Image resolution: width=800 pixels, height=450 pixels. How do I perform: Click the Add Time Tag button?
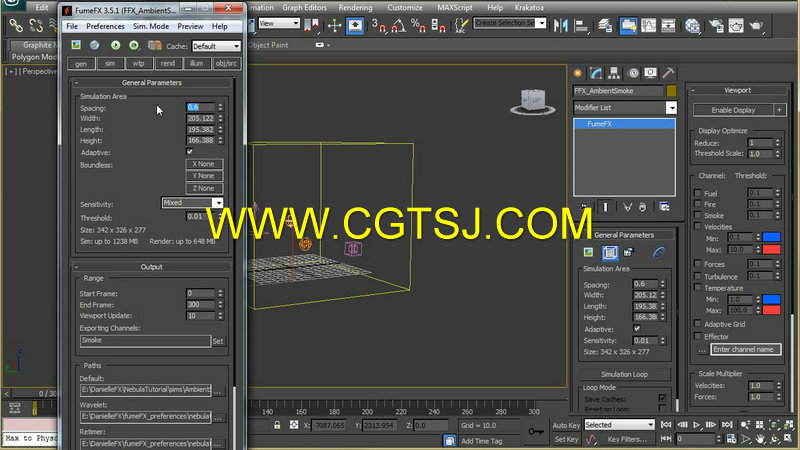481,441
